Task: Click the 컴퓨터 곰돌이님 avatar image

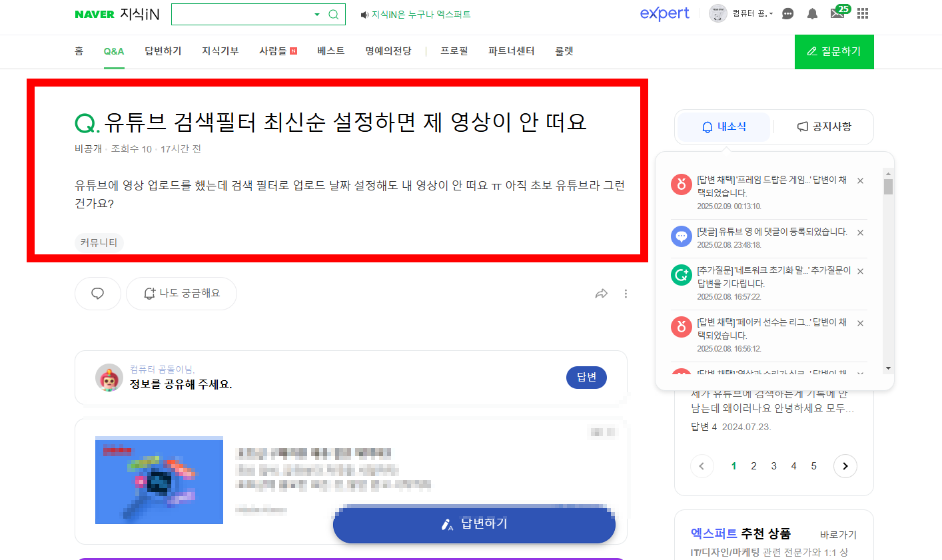Action: (109, 378)
